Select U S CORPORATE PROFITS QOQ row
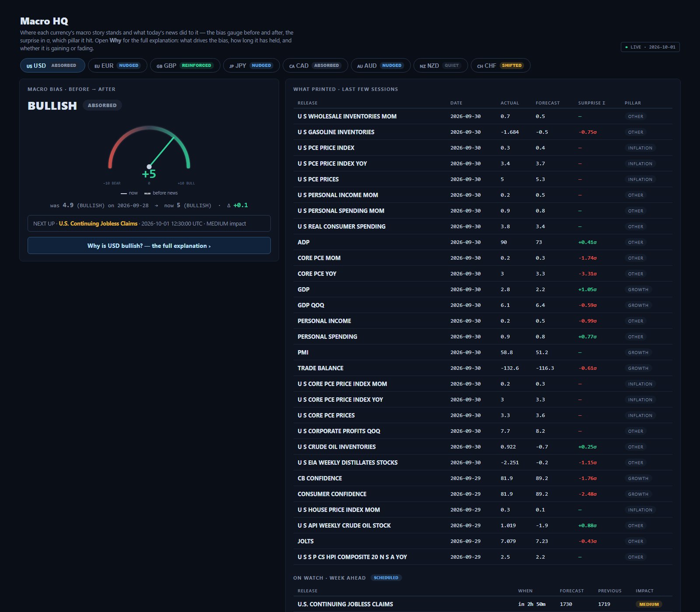 pos(483,431)
